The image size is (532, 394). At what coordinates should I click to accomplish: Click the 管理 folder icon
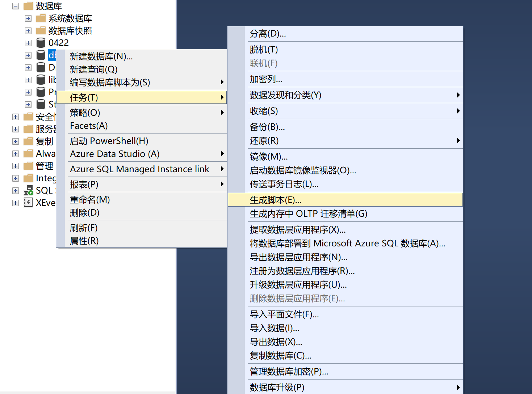pyautogui.click(x=28, y=166)
